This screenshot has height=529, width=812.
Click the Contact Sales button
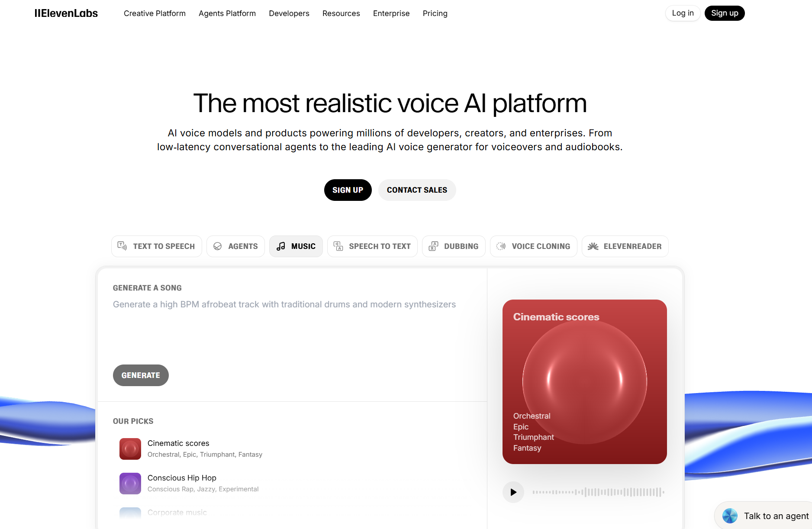[417, 190]
